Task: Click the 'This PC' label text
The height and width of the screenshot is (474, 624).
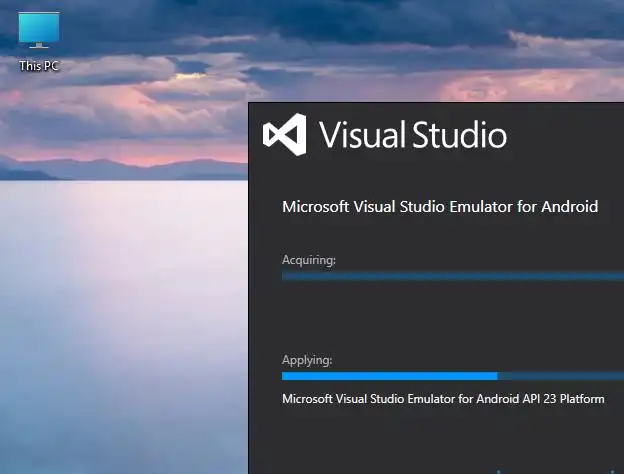Action: coord(39,66)
